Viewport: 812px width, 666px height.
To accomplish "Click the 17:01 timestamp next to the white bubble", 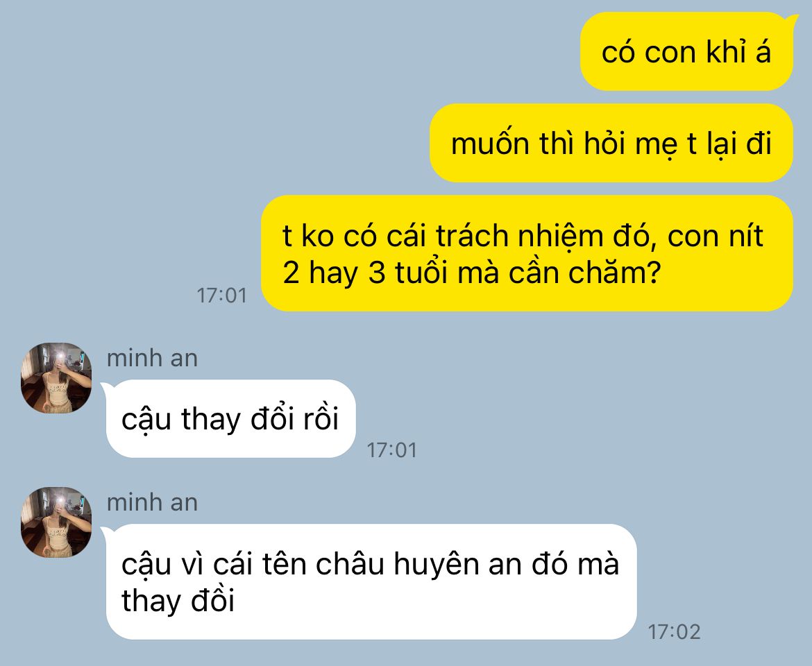I will click(x=392, y=450).
